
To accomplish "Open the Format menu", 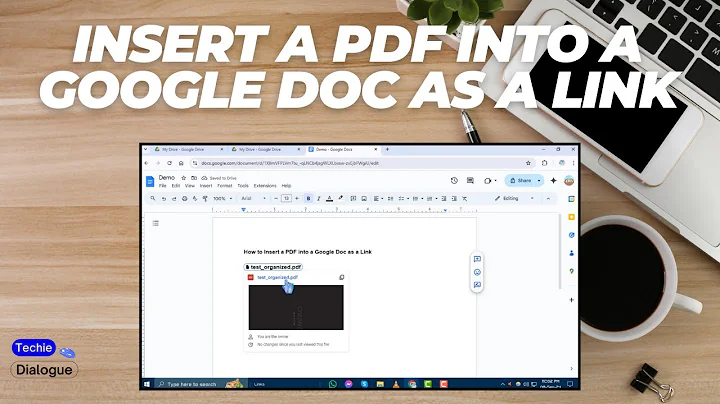I will (x=225, y=186).
